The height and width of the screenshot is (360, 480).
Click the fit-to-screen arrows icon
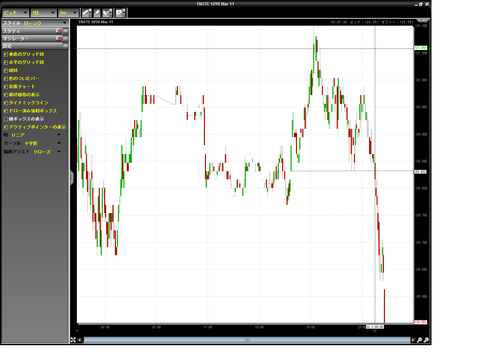click(73, 340)
